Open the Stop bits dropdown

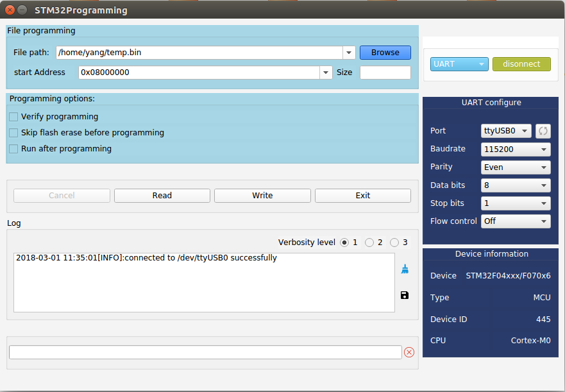516,203
